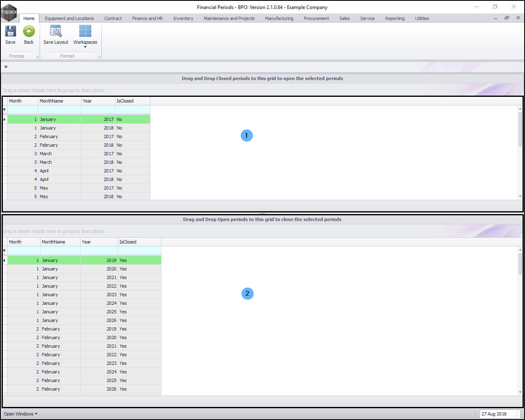525x420 pixels.
Task: Sort open periods grid by Year column
Action: click(x=98, y=101)
